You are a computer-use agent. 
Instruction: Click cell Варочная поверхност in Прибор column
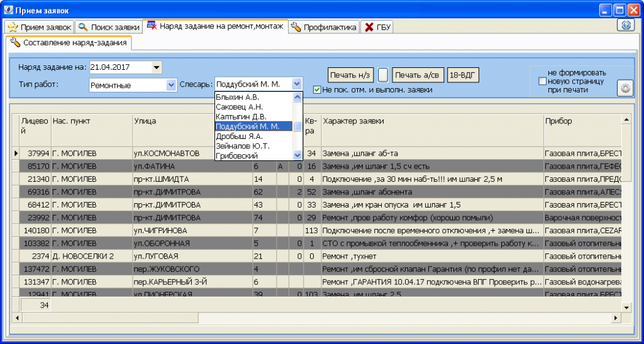pyautogui.click(x=582, y=218)
